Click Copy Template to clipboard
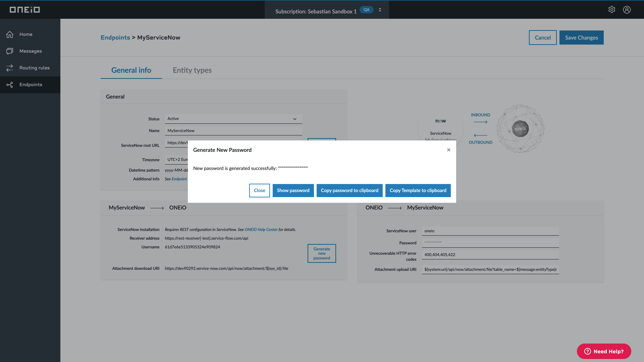644x362 pixels. [x=418, y=190]
